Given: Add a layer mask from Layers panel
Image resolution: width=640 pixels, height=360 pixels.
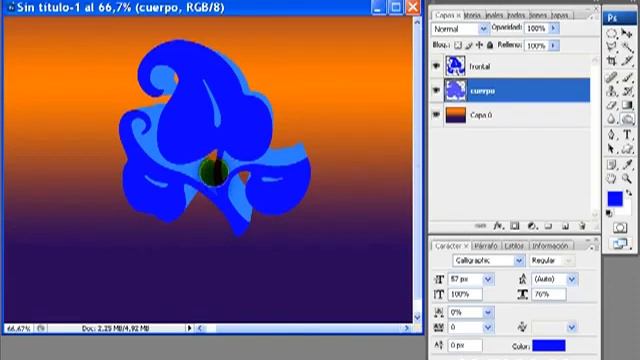Looking at the screenshot, I should tap(515, 226).
